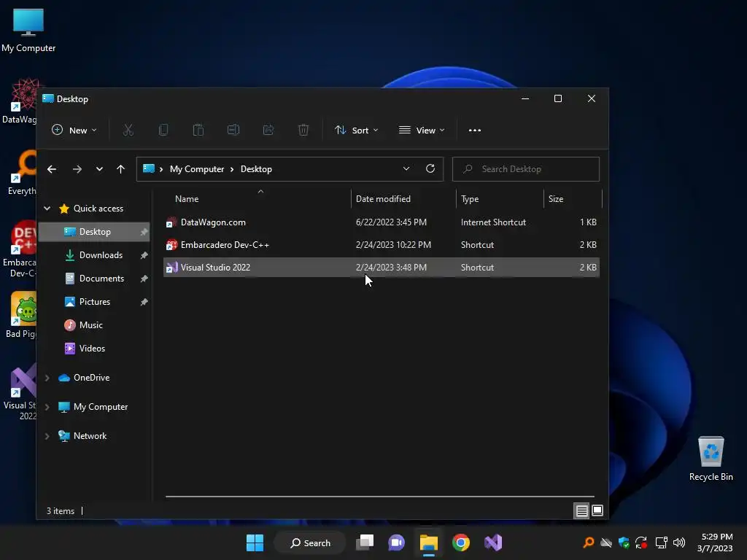Click the Rename icon in the toolbar
747x560 pixels.
tap(233, 130)
